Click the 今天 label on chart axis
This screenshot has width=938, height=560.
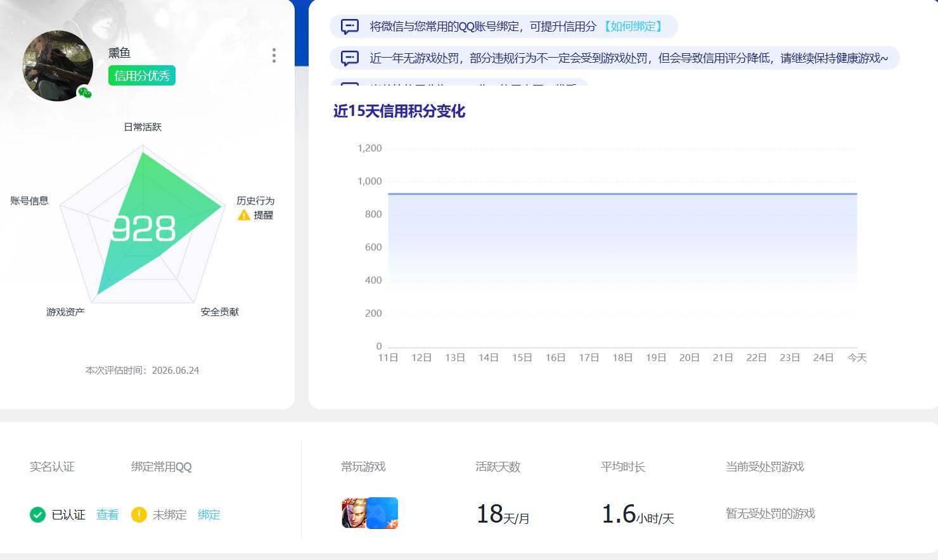coord(857,358)
